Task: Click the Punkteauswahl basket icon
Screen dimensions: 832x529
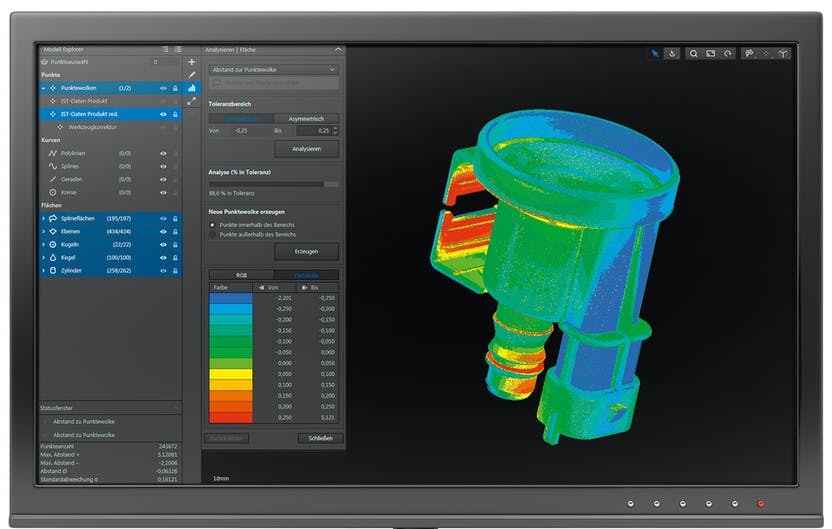Action: (45, 62)
